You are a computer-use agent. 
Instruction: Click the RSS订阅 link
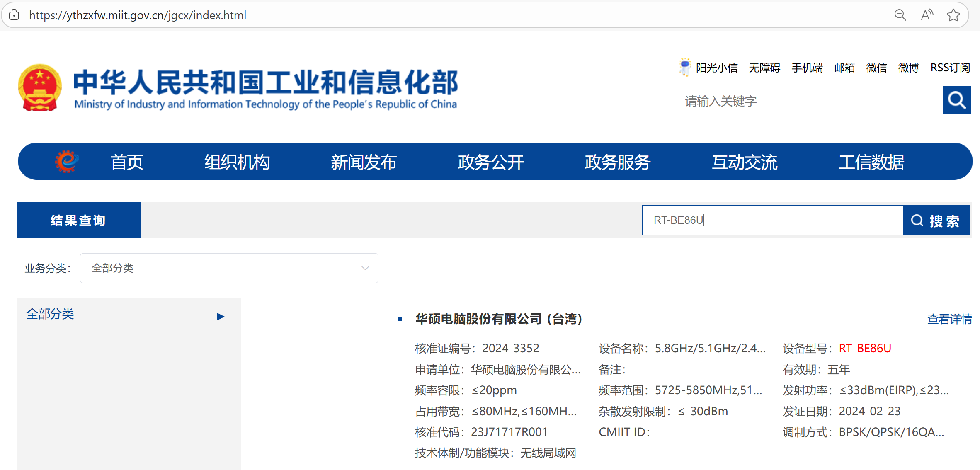950,68
